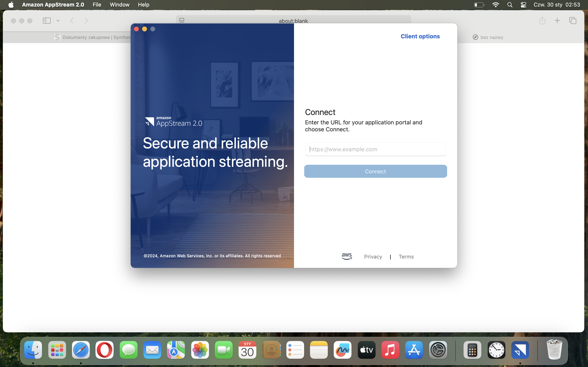Click the AWS logo in footer
Image resolution: width=588 pixels, height=367 pixels.
click(x=346, y=256)
